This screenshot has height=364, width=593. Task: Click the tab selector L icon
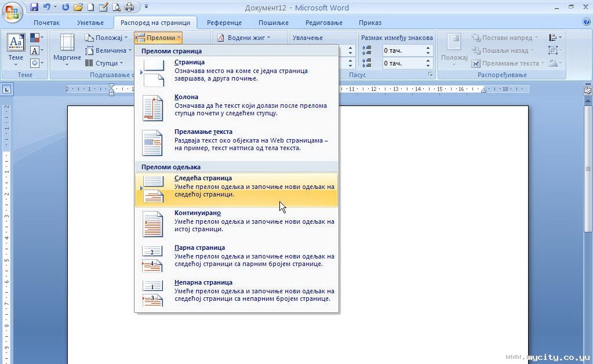[7, 90]
